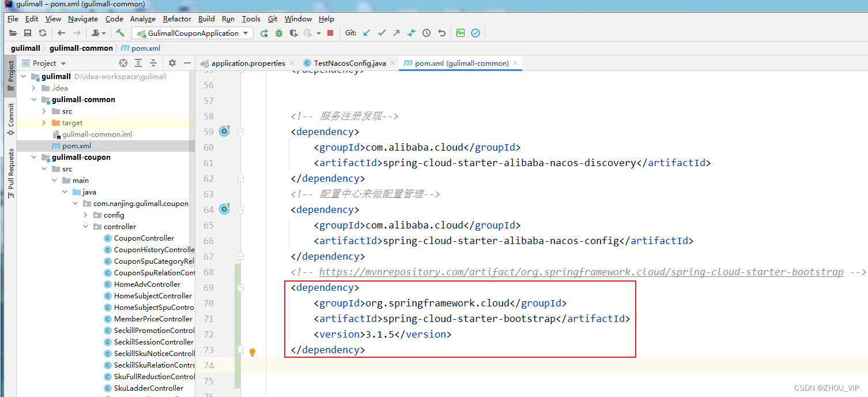The width and height of the screenshot is (868, 397).
Task: Push commits with the green up-right arrow icon
Action: click(397, 33)
